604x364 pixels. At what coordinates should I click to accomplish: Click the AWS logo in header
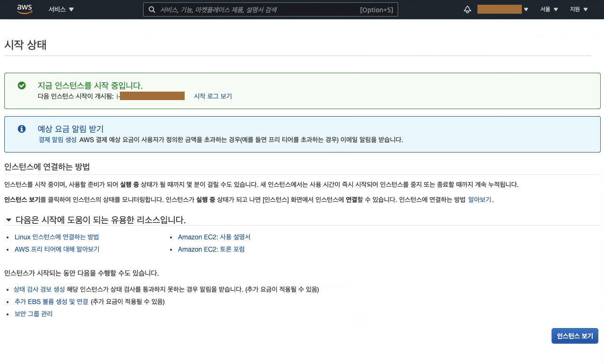pyautogui.click(x=25, y=9)
